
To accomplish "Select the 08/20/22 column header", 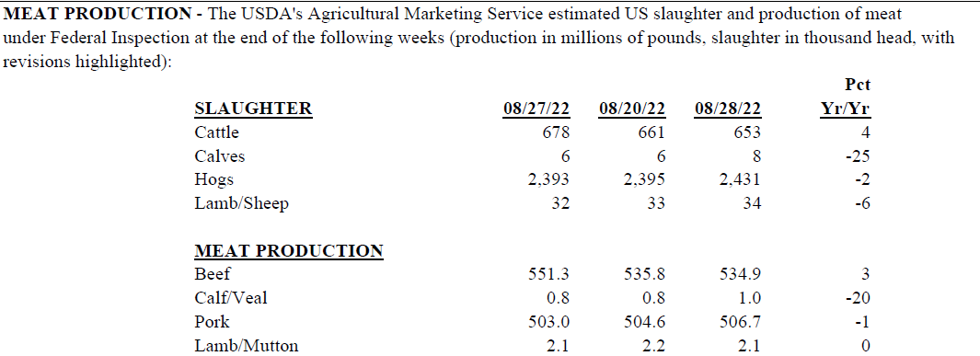I will [632, 109].
